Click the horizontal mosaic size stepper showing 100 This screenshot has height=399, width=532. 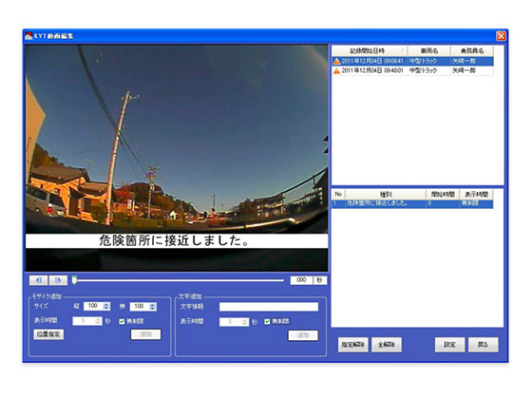143,306
